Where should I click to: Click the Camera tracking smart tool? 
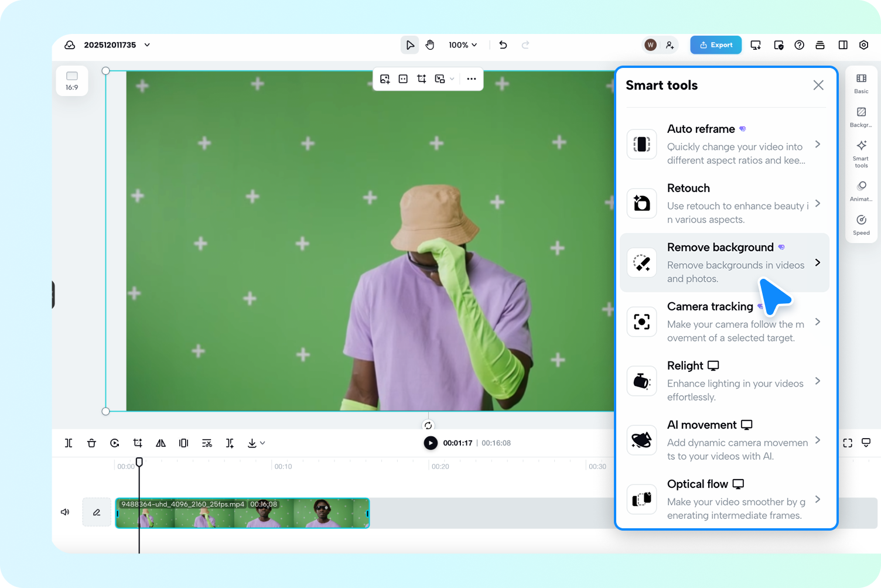click(x=725, y=322)
